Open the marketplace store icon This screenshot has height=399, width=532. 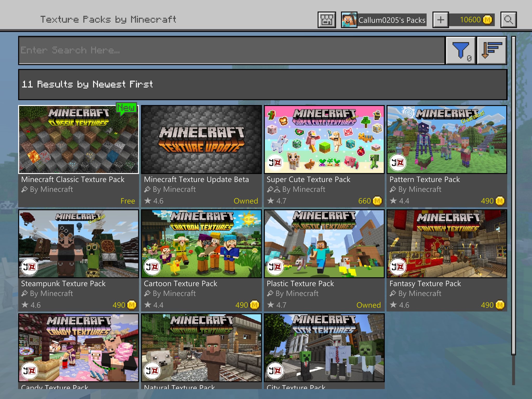pyautogui.click(x=327, y=20)
